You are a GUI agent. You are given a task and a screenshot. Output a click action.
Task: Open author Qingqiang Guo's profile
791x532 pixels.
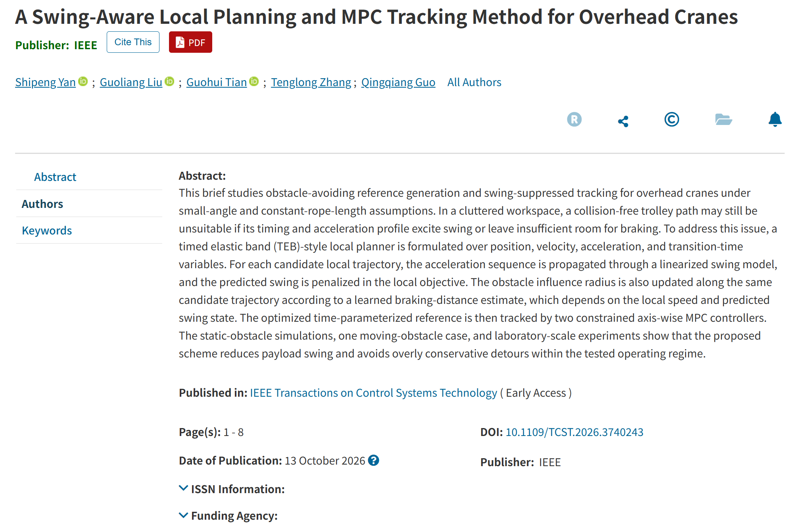pos(398,82)
